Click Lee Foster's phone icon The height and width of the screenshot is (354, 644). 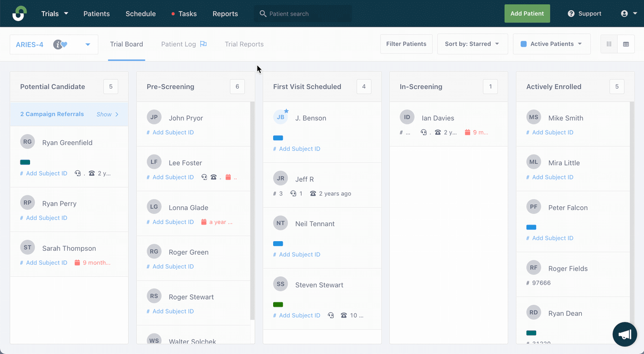point(214,177)
